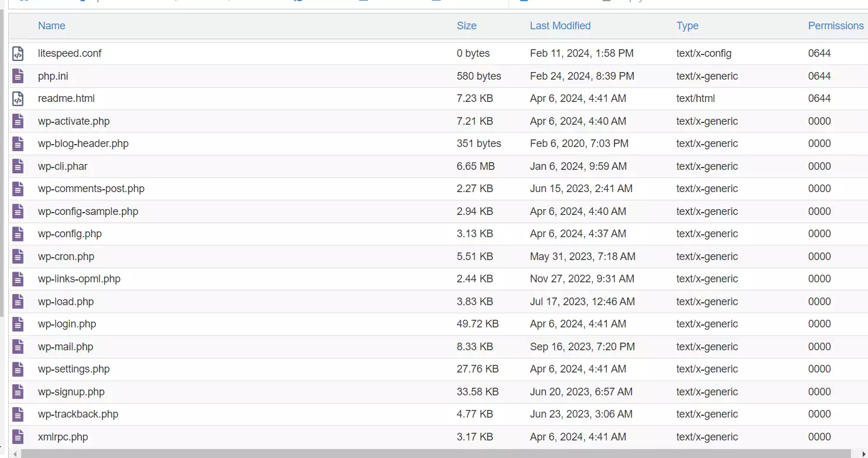Click the wp-trackback.php file icon
868x458 pixels.
pyautogui.click(x=18, y=414)
